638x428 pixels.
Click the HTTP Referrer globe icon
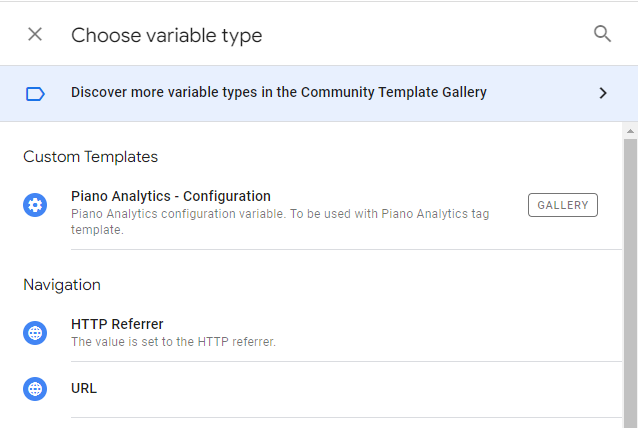tap(35, 333)
